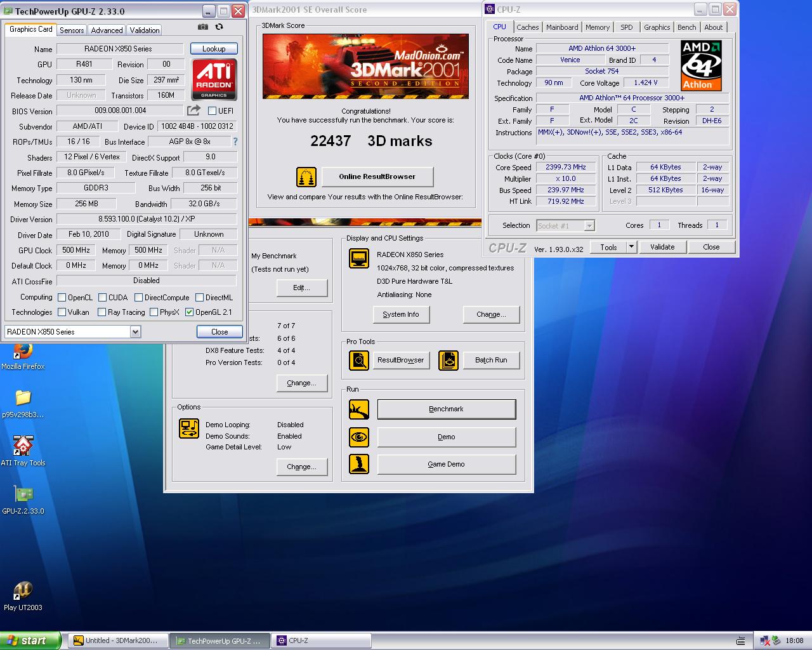812x650 pixels.
Task: Toggle the OpenGL 2.1 checkbox
Action: (189, 312)
